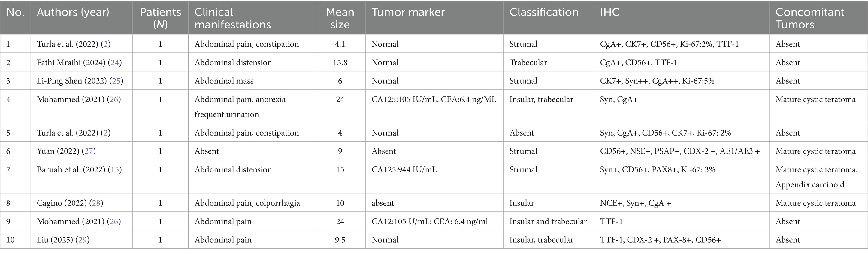The width and height of the screenshot is (868, 254).
Task: Open reference 28 beside Cagino (2022)
Action: click(x=96, y=203)
